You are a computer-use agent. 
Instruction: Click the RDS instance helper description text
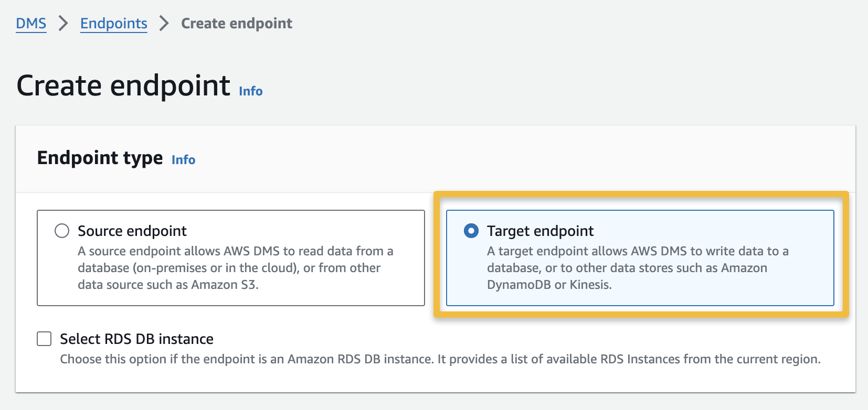pyautogui.click(x=440, y=359)
